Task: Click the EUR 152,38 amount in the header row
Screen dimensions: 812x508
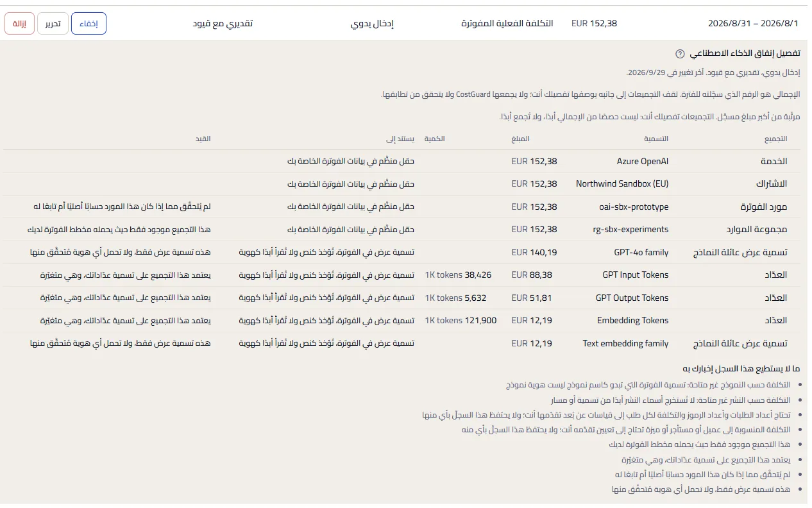Action: pyautogui.click(x=594, y=24)
